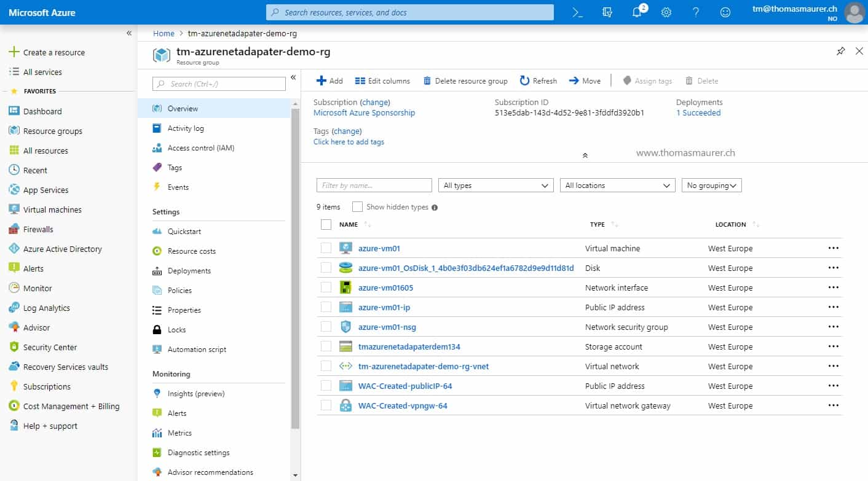Open the All types filter dropdown
This screenshot has height=481, width=868.
496,186
